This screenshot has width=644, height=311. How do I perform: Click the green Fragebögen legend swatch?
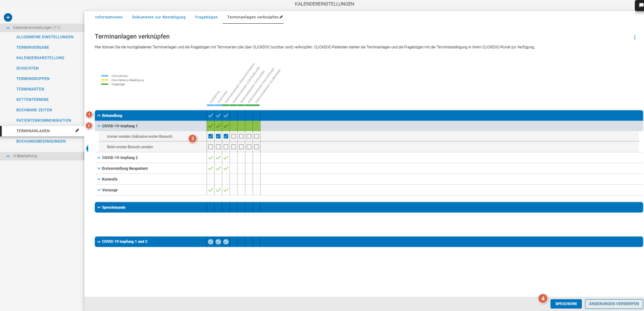coord(104,84)
